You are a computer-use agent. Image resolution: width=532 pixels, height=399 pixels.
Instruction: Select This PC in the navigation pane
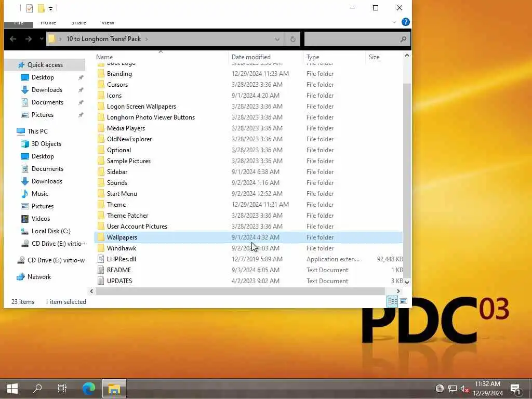(x=37, y=131)
